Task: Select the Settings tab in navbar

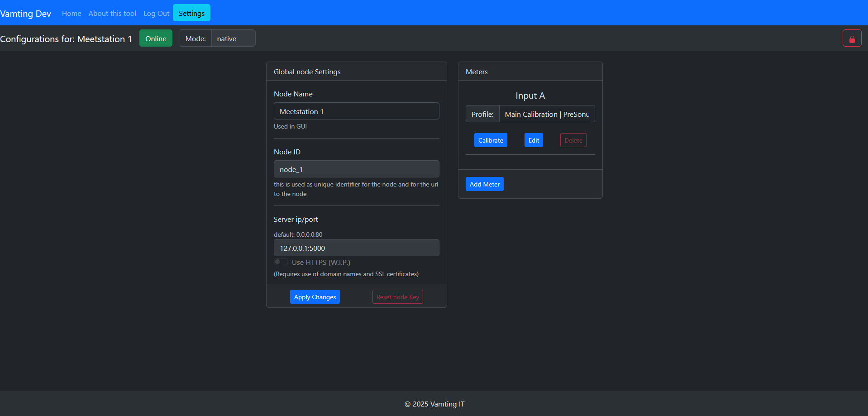Action: pyautogui.click(x=191, y=13)
